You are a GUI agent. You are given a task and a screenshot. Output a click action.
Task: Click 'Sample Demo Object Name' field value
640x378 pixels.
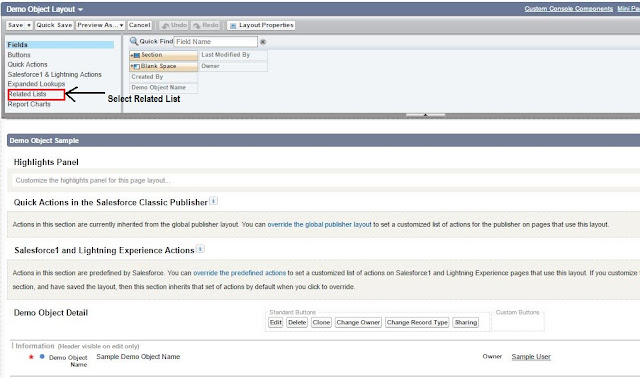point(138,357)
